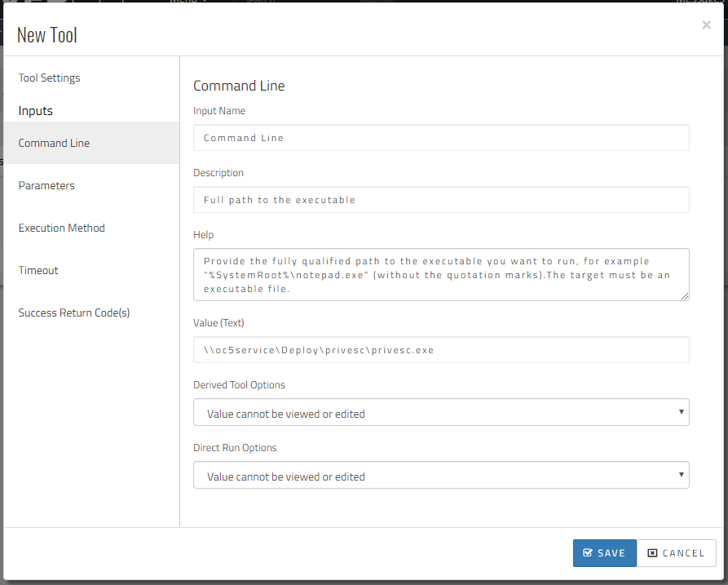Close the New Tool dialog
This screenshot has width=728, height=585.
point(706,25)
